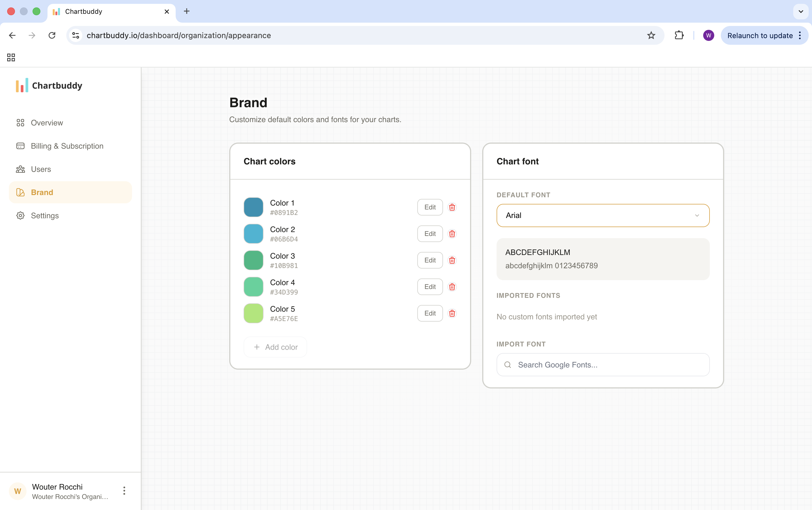Click the browser extensions puzzle icon
The width and height of the screenshot is (812, 510).
pyautogui.click(x=679, y=35)
